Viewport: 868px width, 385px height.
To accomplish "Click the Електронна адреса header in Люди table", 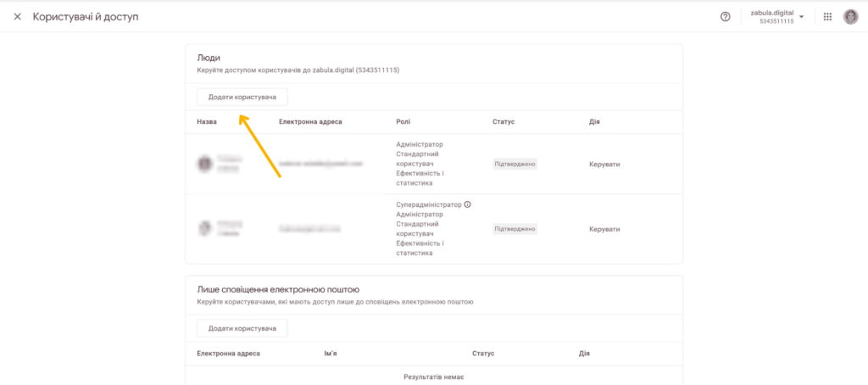I will pos(310,121).
